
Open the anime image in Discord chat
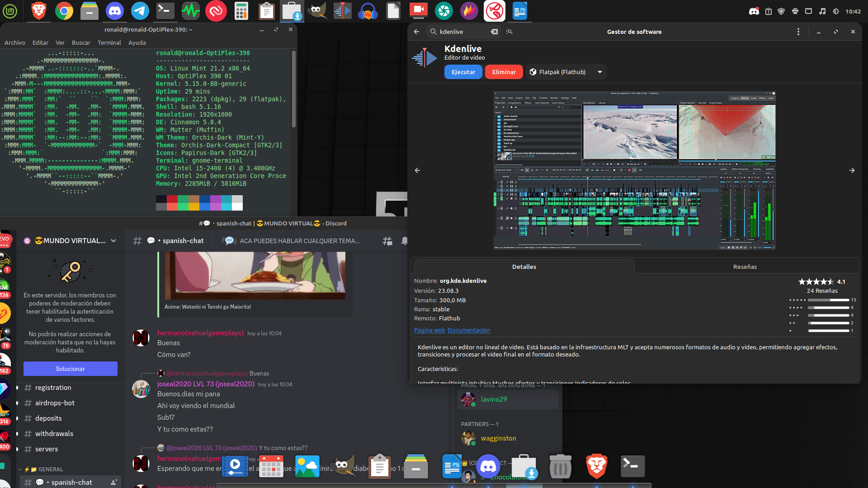click(x=255, y=276)
